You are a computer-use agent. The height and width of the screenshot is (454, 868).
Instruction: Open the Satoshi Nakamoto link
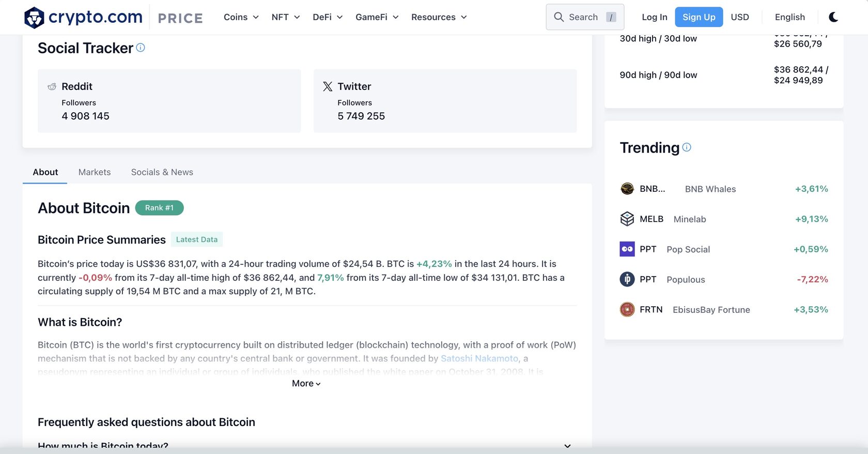pos(479,358)
